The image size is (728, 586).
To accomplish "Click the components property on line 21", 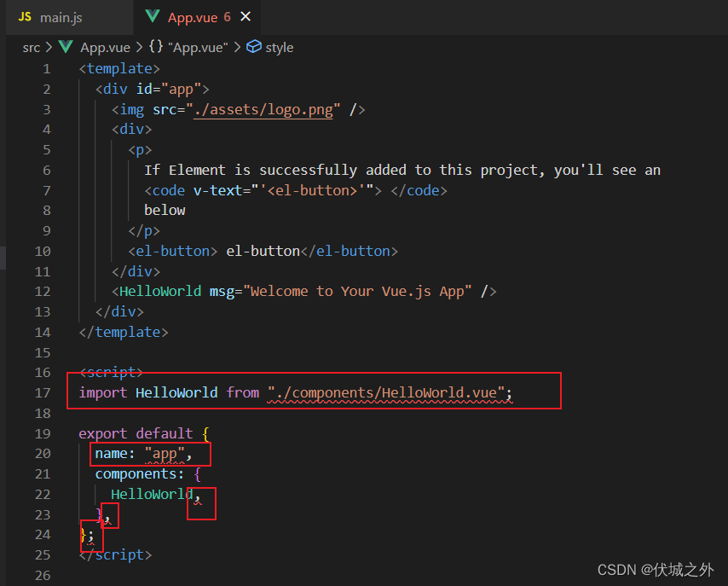I will pyautogui.click(x=136, y=474).
